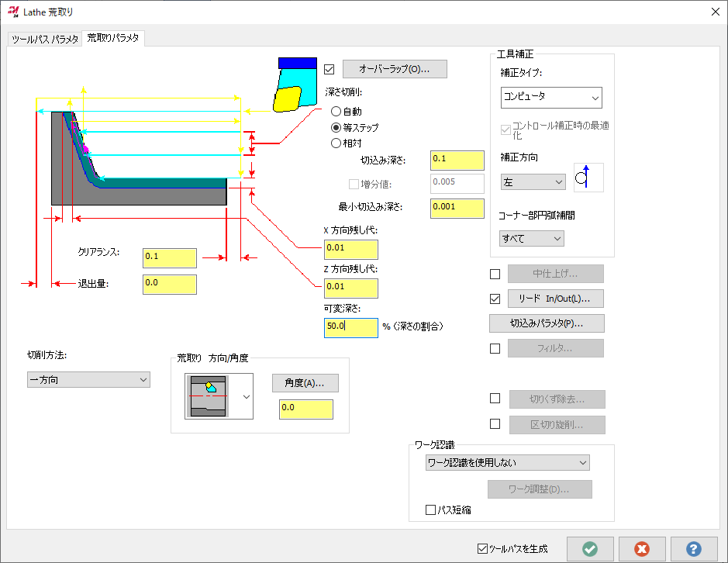Select 自動 depth cut radio option
The image size is (728, 563).
pos(347,112)
